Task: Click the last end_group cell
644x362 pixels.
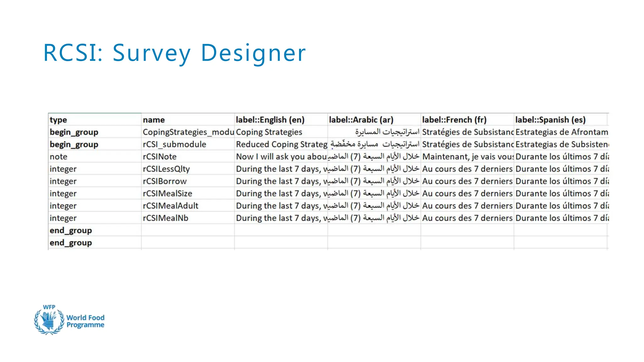Action: [x=94, y=243]
